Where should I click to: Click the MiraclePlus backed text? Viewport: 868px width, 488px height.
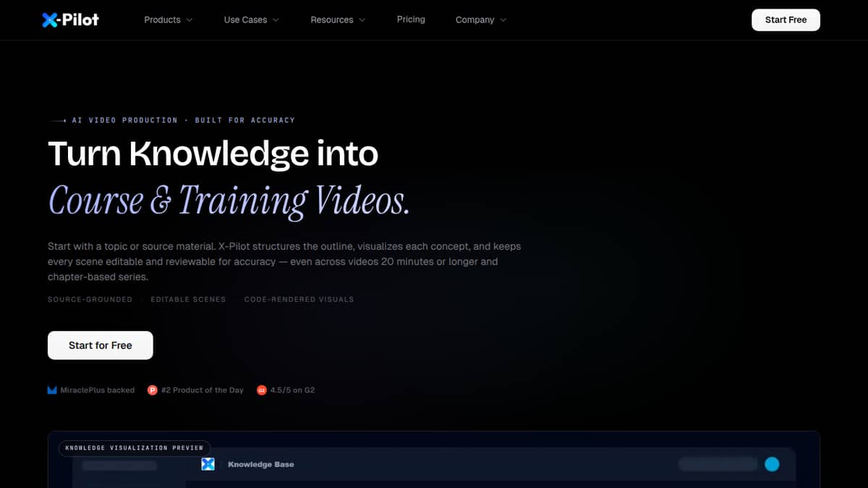[x=98, y=390]
